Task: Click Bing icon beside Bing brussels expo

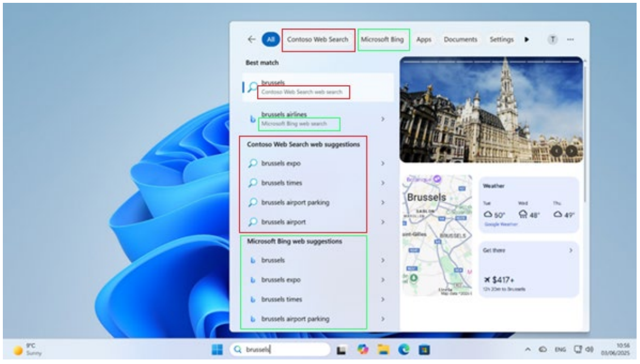Action: [x=253, y=280]
